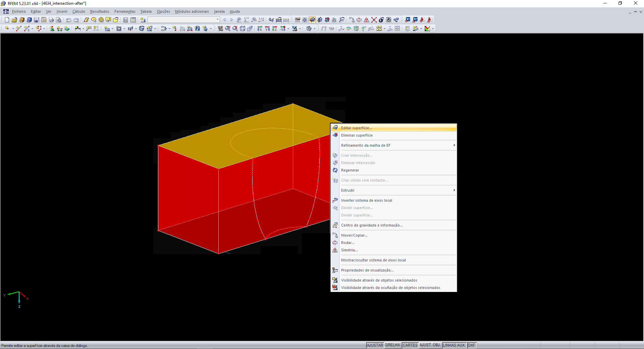Create a new model file
The width and height of the screenshot is (644, 349).
pyautogui.click(x=7, y=20)
